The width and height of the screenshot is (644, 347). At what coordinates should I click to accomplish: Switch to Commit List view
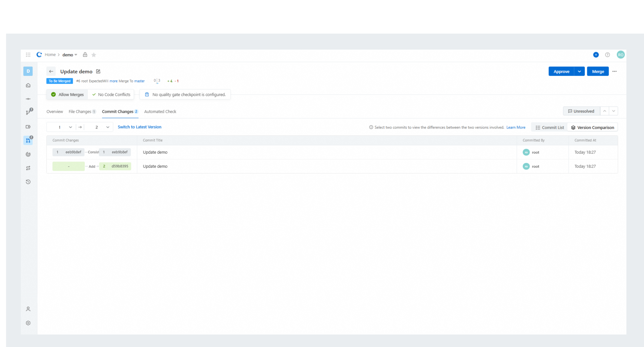tap(549, 128)
